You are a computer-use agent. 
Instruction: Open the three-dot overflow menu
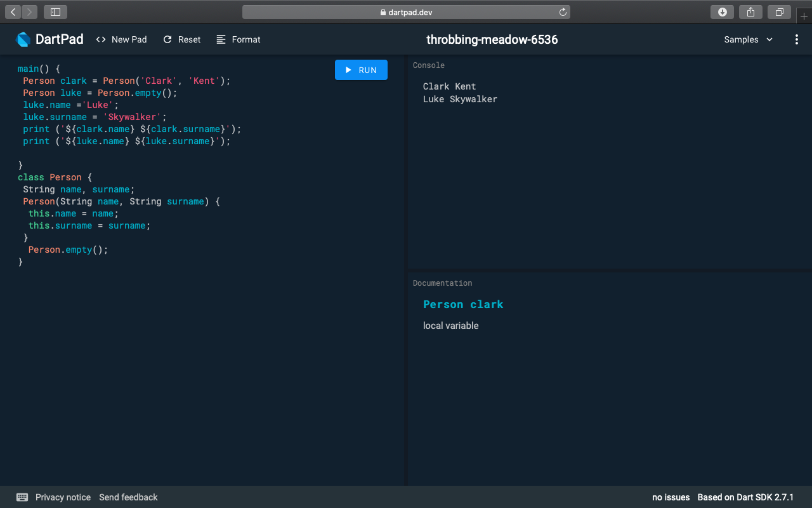(x=797, y=39)
